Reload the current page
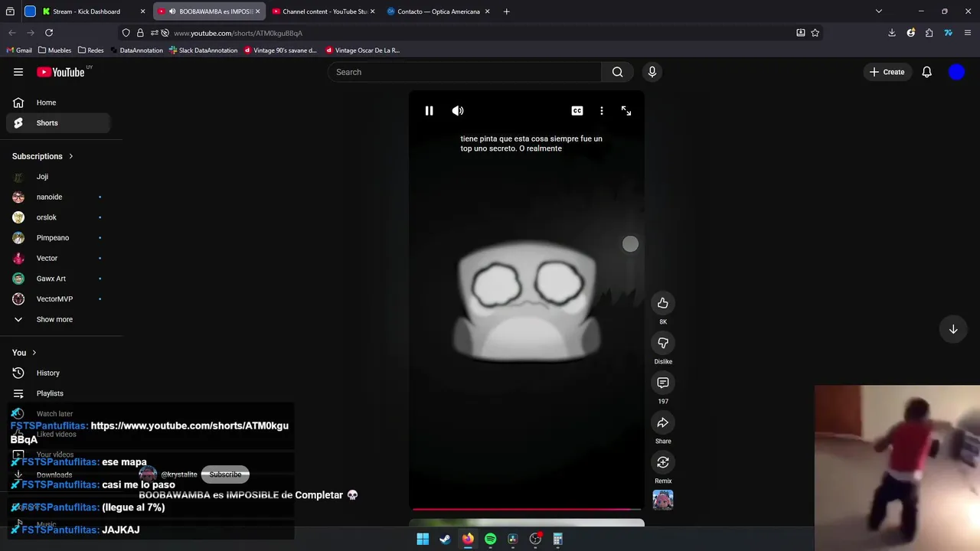The width and height of the screenshot is (980, 551). click(x=49, y=33)
